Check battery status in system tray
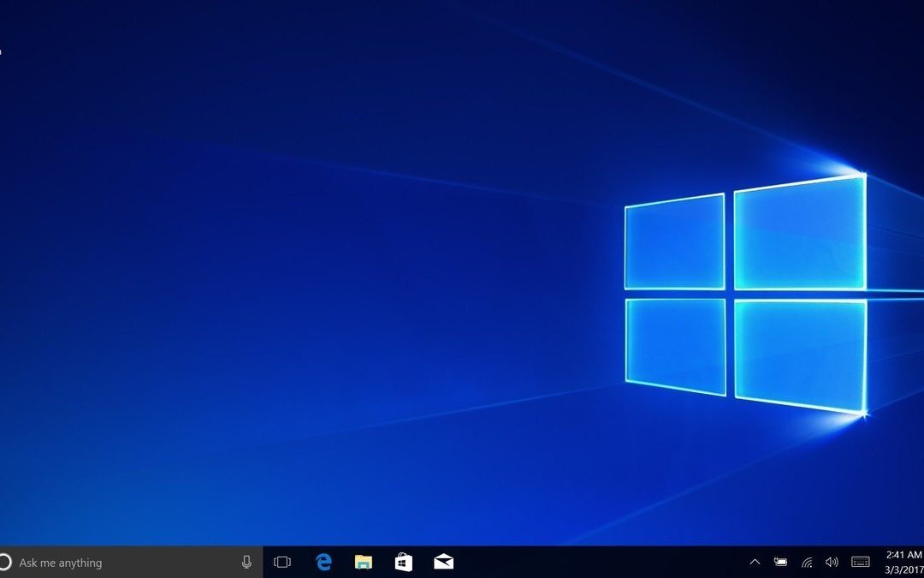This screenshot has height=578, width=924. tap(780, 562)
